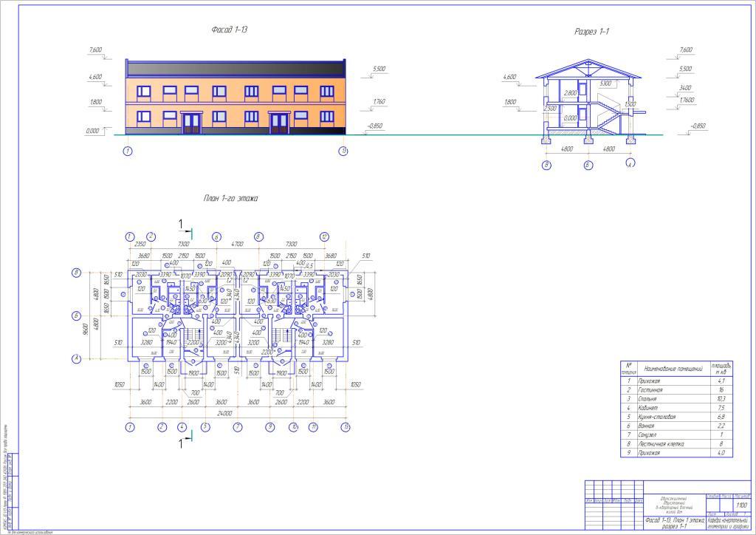Click the 'площадь, м кв' table header
756x535 pixels.
[x=721, y=369]
